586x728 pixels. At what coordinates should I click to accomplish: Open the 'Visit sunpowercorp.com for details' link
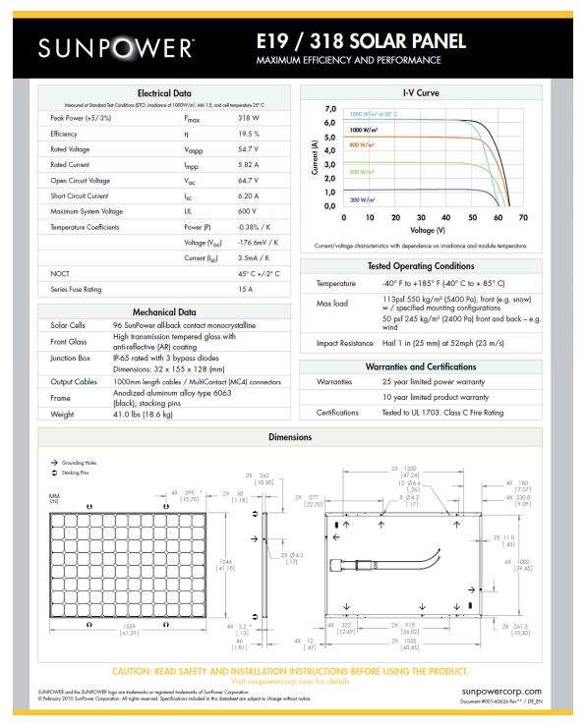click(290, 681)
